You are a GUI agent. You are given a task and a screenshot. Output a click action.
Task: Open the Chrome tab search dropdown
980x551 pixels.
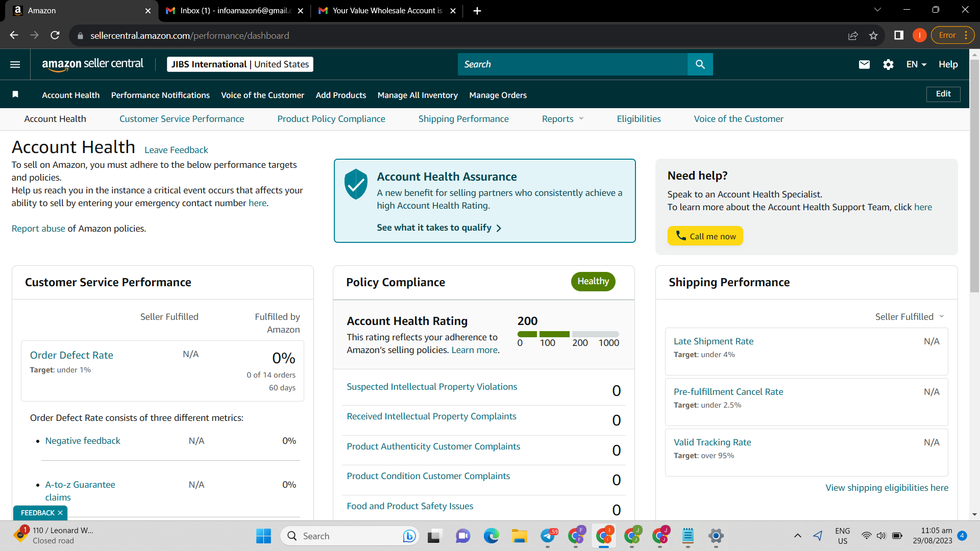tap(877, 10)
